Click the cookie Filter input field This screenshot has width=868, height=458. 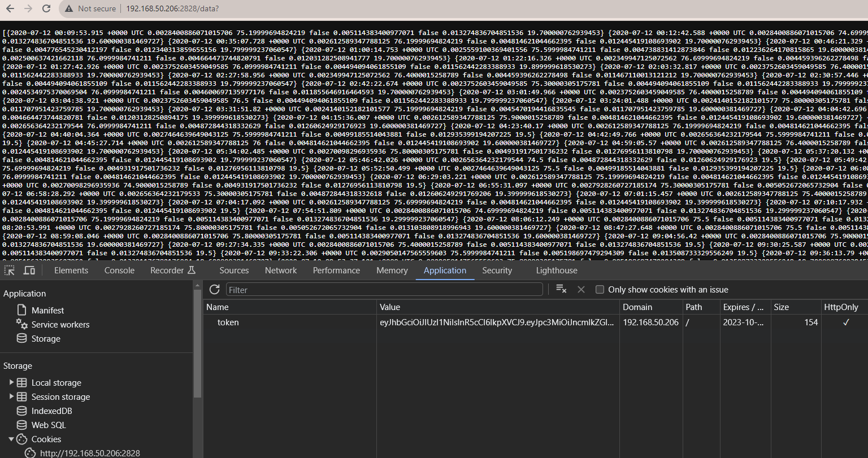[384, 290]
